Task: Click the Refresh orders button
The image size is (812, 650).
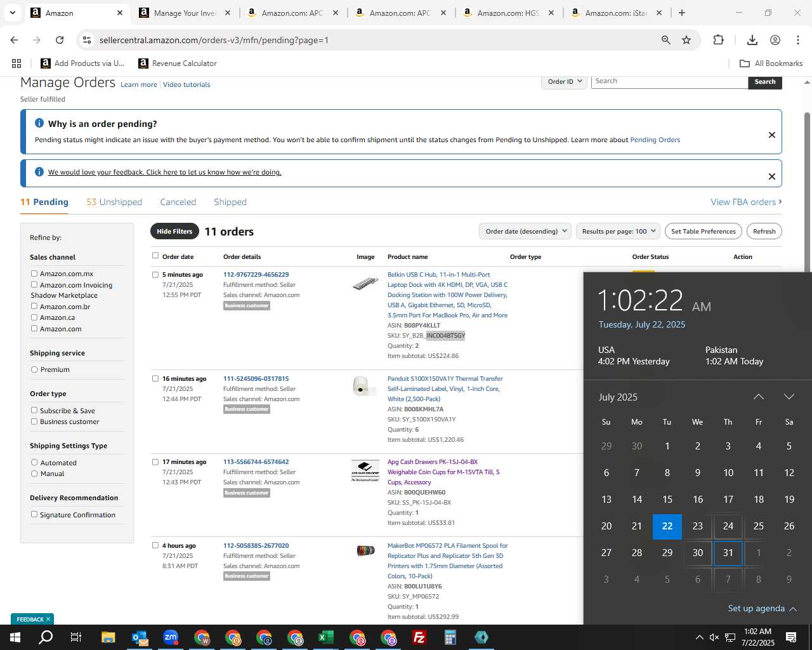Action: 764,231
